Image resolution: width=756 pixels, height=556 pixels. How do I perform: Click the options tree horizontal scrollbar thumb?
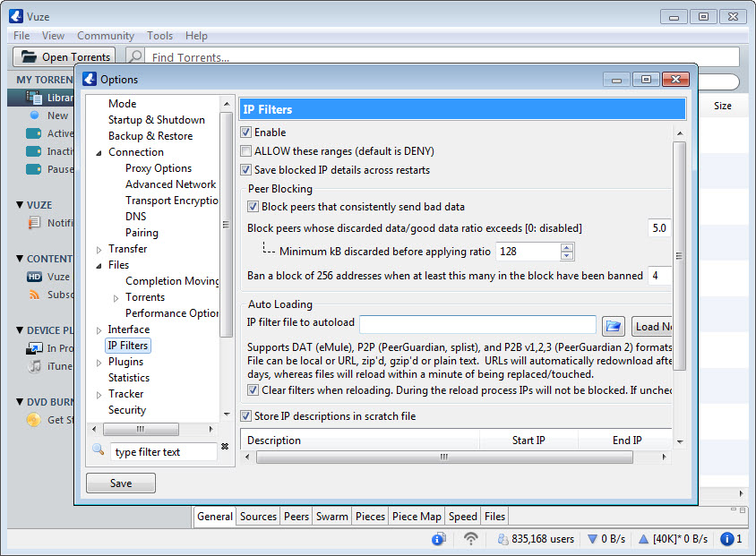coord(141,429)
